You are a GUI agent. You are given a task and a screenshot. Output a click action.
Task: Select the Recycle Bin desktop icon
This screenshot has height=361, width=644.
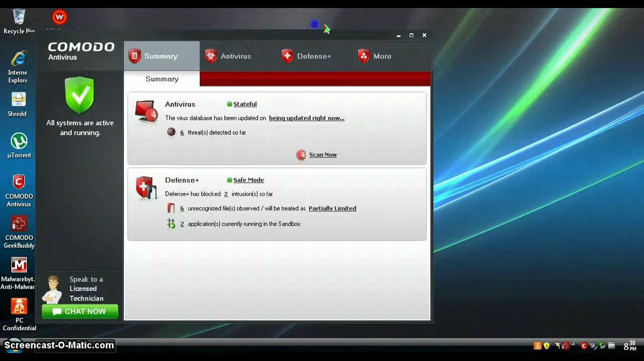point(19,21)
